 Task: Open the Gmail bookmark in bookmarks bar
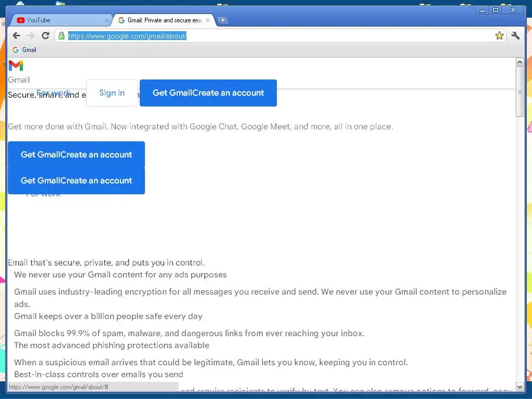click(x=24, y=50)
